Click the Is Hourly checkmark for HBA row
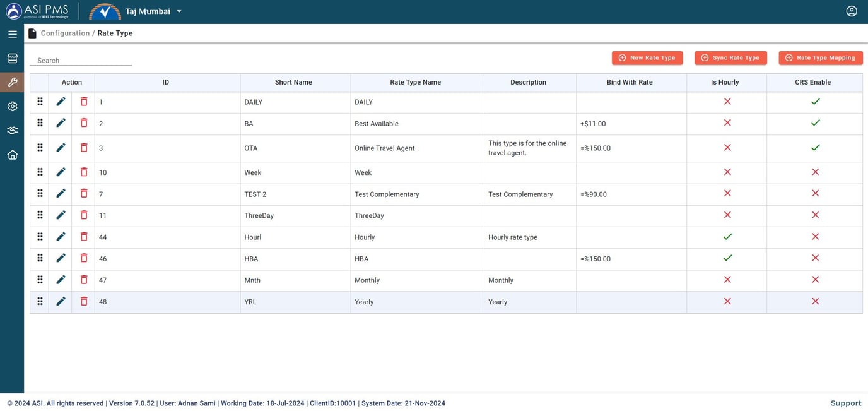868x411 pixels. coord(727,258)
